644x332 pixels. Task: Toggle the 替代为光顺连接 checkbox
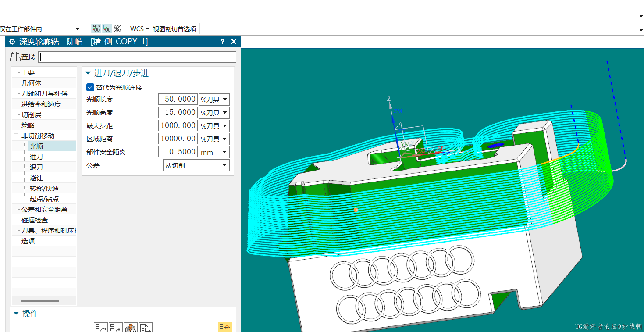click(x=90, y=87)
